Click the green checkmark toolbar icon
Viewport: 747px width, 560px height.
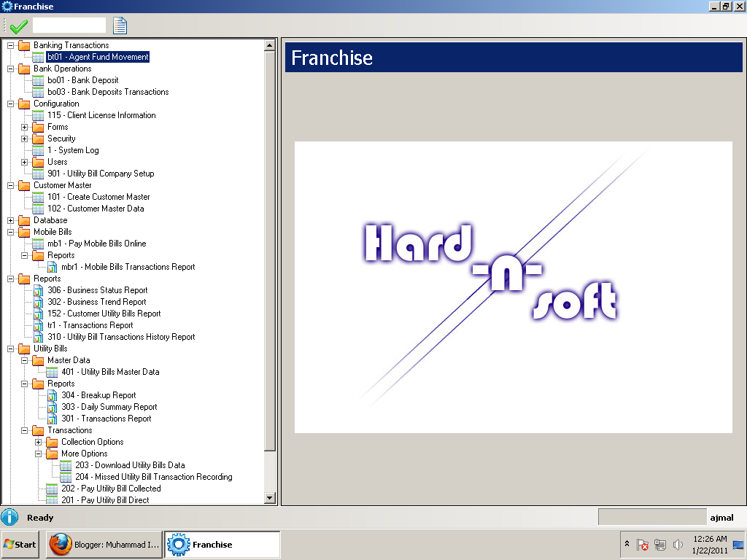tap(18, 26)
